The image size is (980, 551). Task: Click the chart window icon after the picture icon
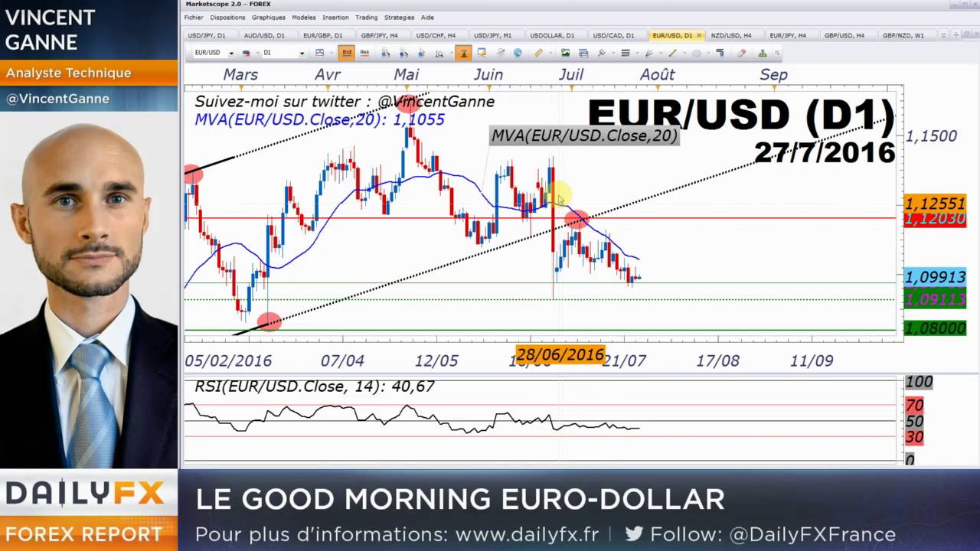click(x=583, y=53)
